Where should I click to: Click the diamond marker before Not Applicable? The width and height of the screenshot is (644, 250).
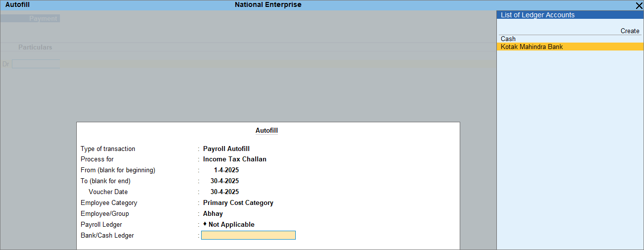pyautogui.click(x=205, y=224)
